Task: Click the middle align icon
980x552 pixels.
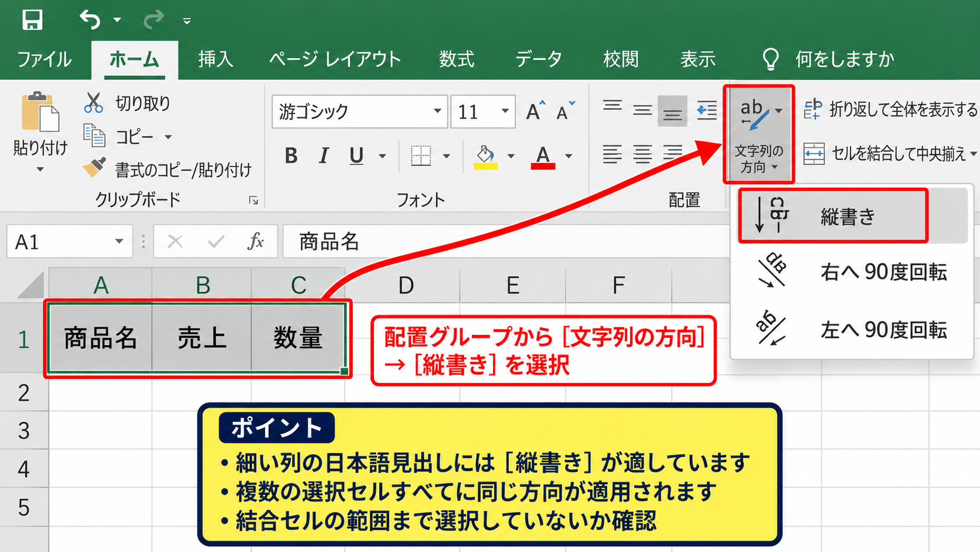Action: pos(642,110)
